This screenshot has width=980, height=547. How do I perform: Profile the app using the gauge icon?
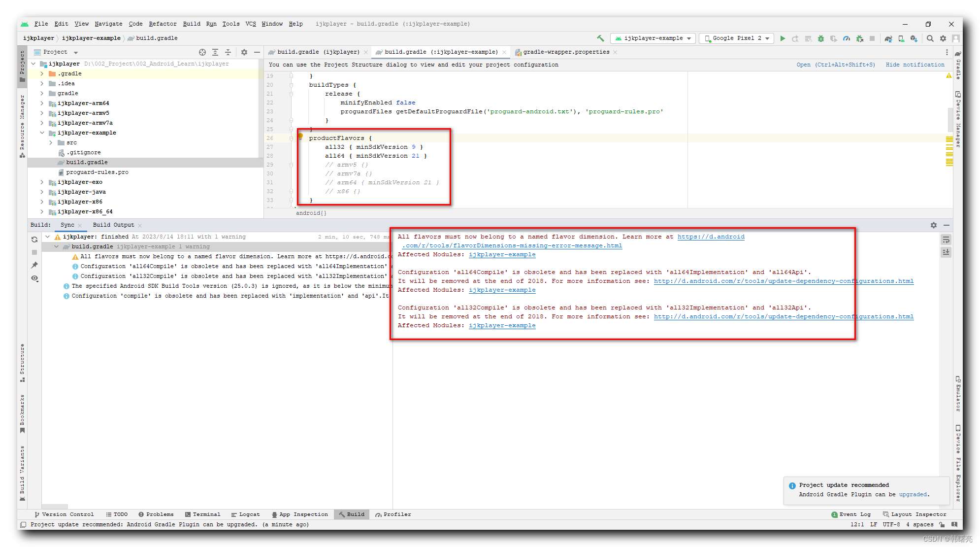(847, 38)
